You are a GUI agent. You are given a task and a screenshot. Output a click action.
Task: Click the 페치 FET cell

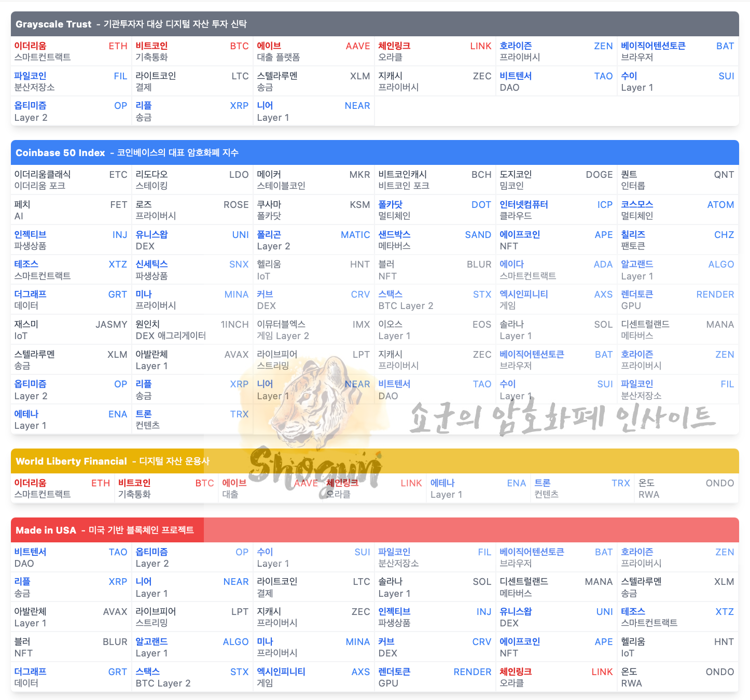click(x=71, y=210)
